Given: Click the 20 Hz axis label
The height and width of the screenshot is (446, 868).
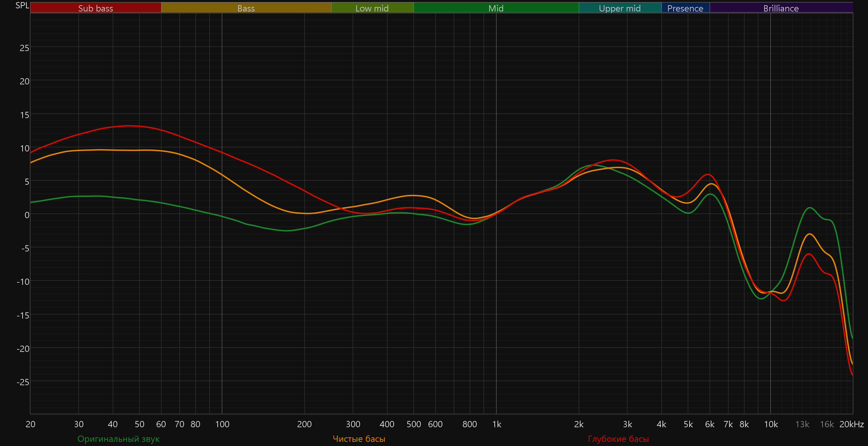Looking at the screenshot, I should [x=31, y=424].
